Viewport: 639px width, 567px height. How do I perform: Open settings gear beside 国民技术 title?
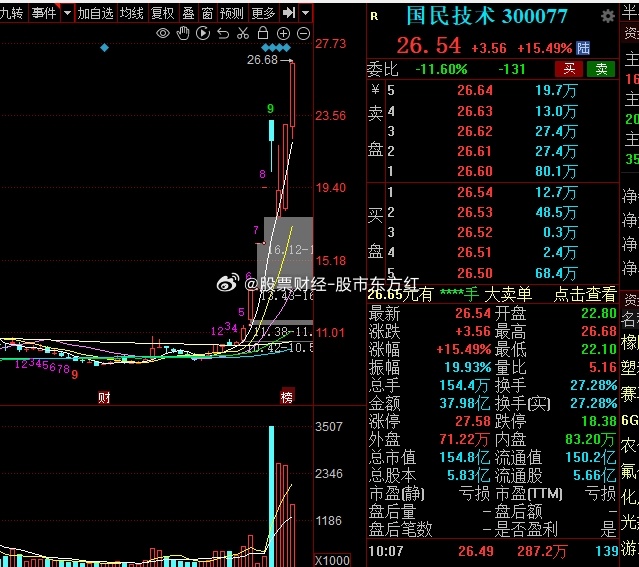coord(608,16)
